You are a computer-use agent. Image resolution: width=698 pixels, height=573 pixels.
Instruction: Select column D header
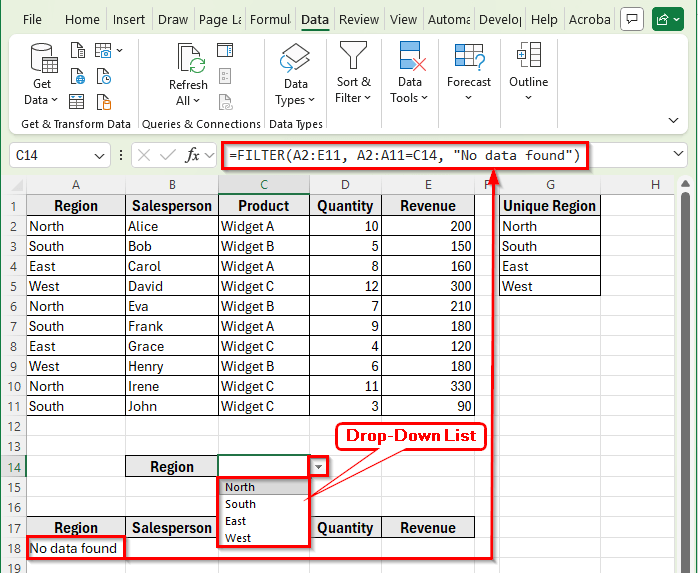345,184
